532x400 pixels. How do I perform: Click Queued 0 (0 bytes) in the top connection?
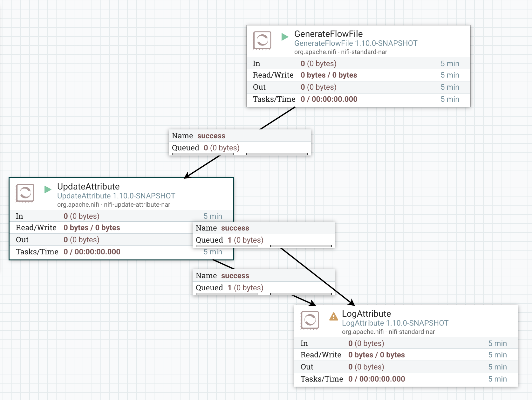point(206,148)
